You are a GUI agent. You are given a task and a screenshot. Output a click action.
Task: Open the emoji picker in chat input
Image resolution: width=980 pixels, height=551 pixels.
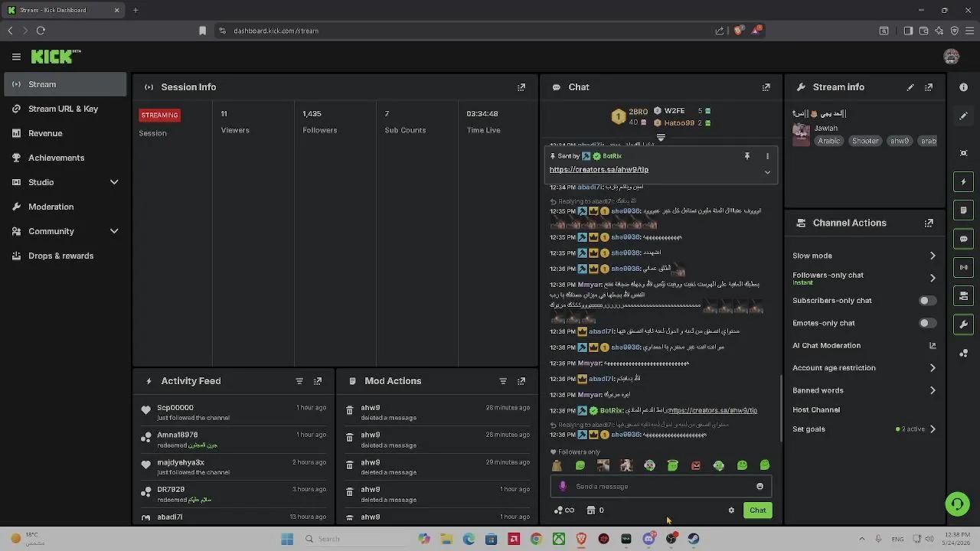(759, 487)
